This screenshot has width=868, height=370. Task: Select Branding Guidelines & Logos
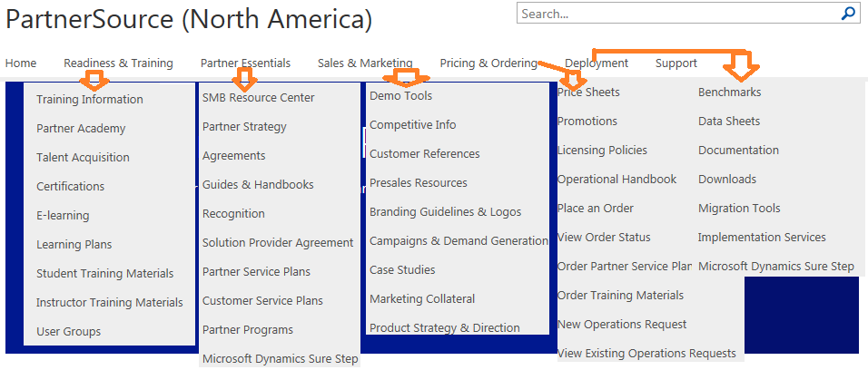click(x=445, y=212)
